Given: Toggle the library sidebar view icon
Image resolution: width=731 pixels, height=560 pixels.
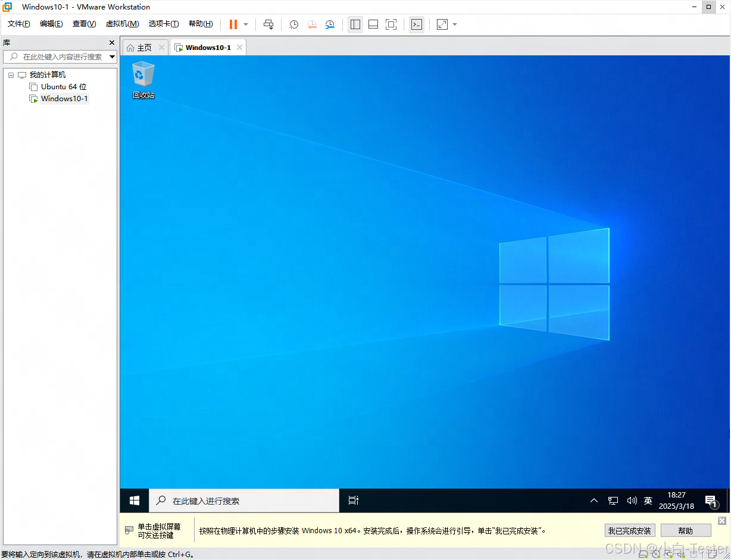Looking at the screenshot, I should [355, 24].
